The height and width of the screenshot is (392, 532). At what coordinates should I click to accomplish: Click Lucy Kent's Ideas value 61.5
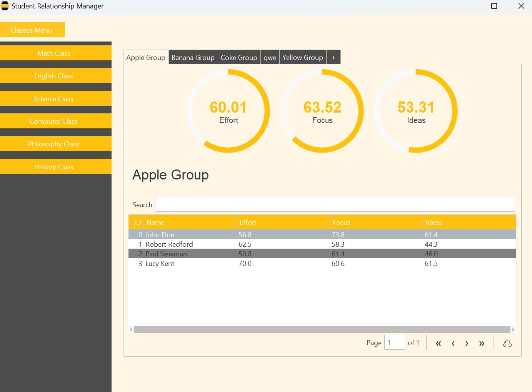coord(431,263)
